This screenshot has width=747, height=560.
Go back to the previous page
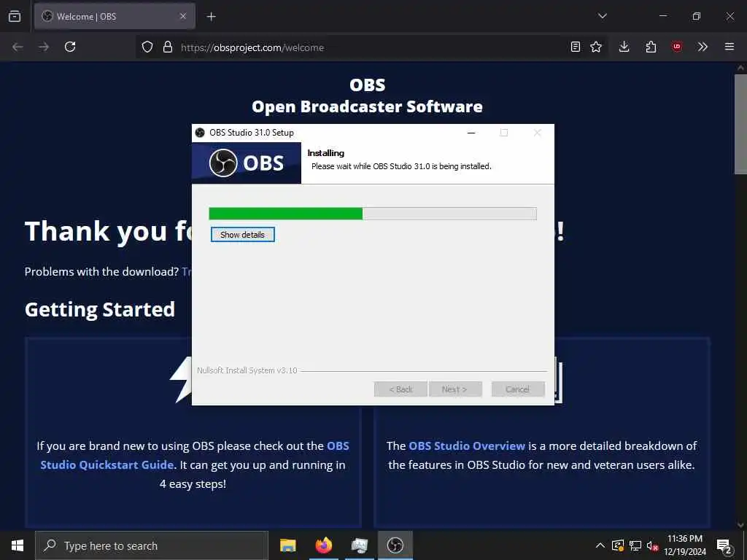18,47
